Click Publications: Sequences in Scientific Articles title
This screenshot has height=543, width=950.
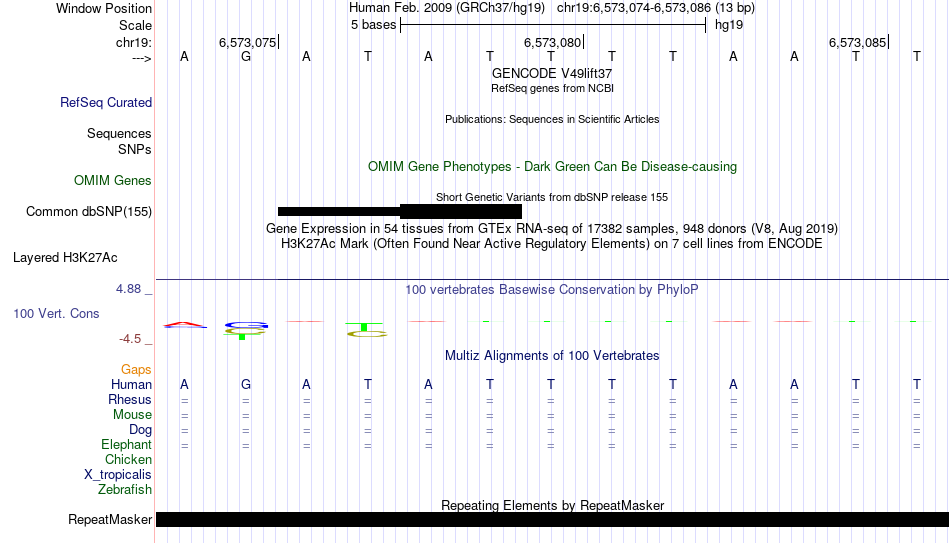(x=552, y=119)
